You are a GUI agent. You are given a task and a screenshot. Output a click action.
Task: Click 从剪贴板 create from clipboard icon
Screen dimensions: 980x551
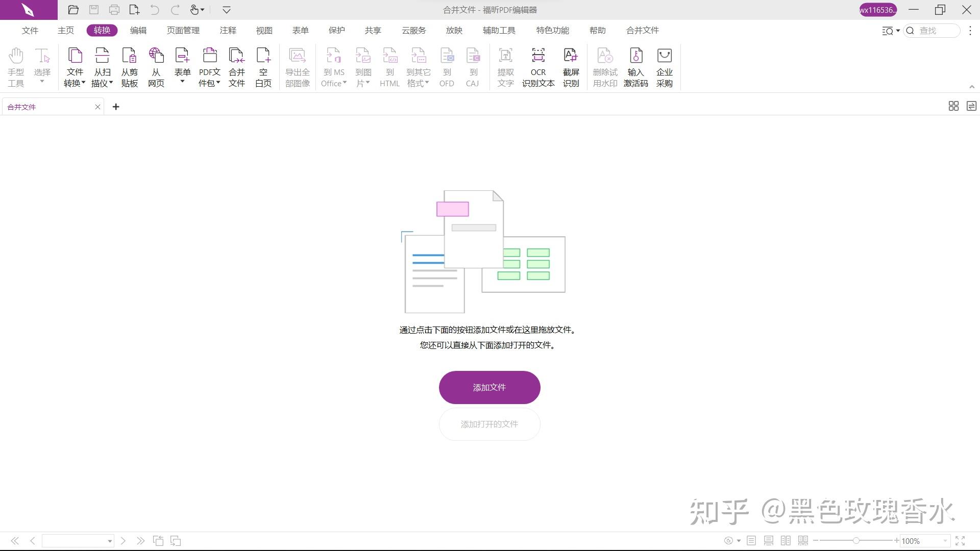click(129, 67)
